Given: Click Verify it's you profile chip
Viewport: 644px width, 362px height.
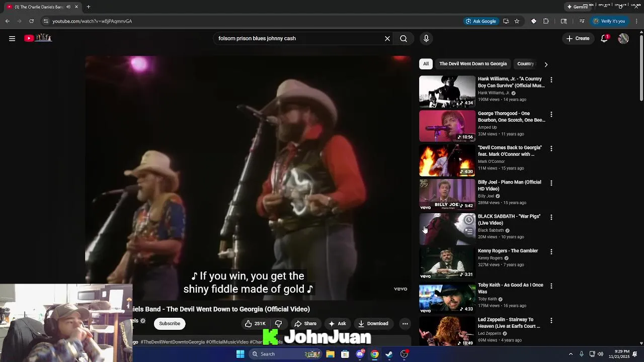Looking at the screenshot, I should point(609,21).
